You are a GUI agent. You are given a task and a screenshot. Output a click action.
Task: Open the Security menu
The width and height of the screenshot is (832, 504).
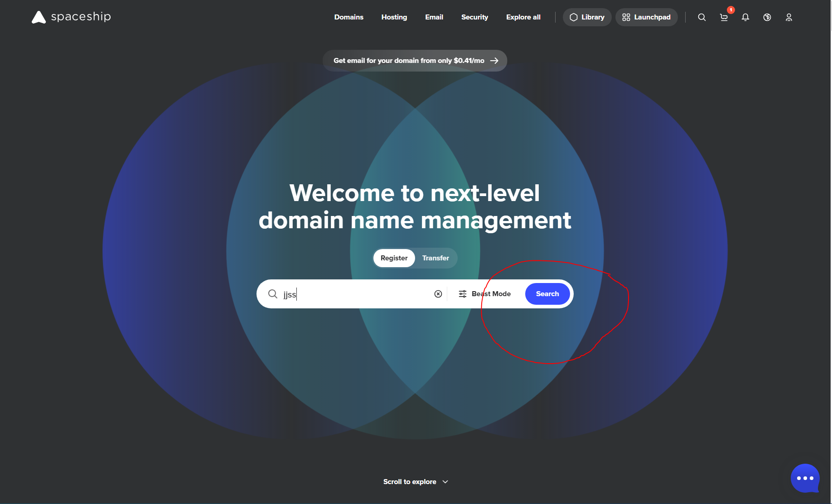coord(474,17)
